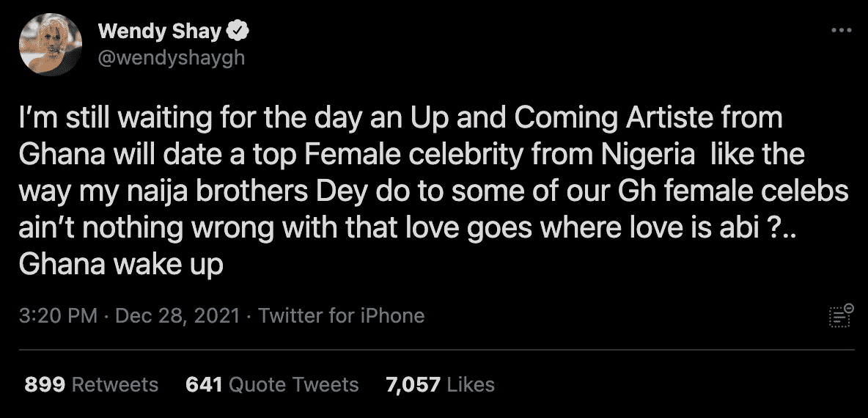Click the 641 quote count number
The image size is (868, 418).
pos(204,384)
